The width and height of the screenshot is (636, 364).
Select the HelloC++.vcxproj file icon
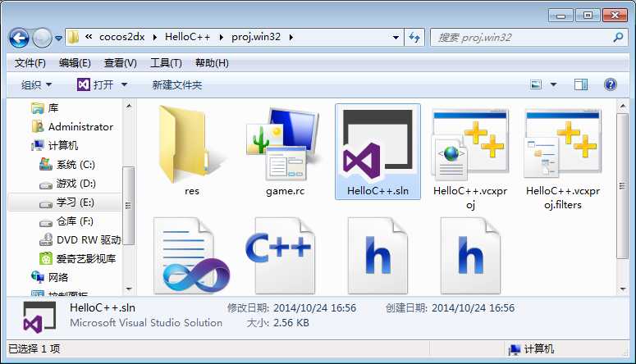470,144
